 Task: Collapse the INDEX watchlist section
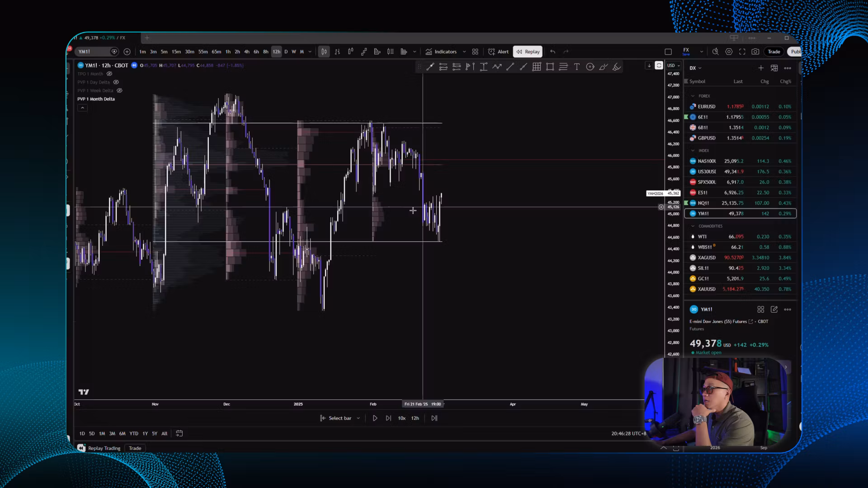click(693, 150)
